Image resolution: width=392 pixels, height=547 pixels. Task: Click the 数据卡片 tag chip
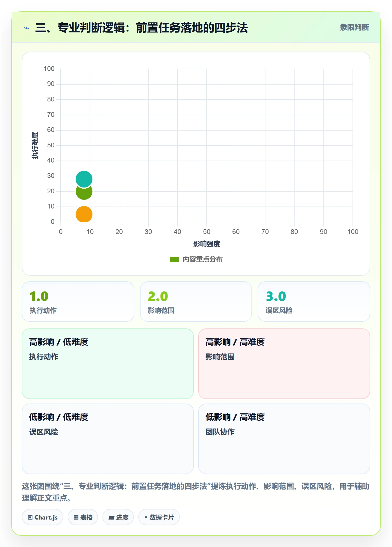pos(159,517)
